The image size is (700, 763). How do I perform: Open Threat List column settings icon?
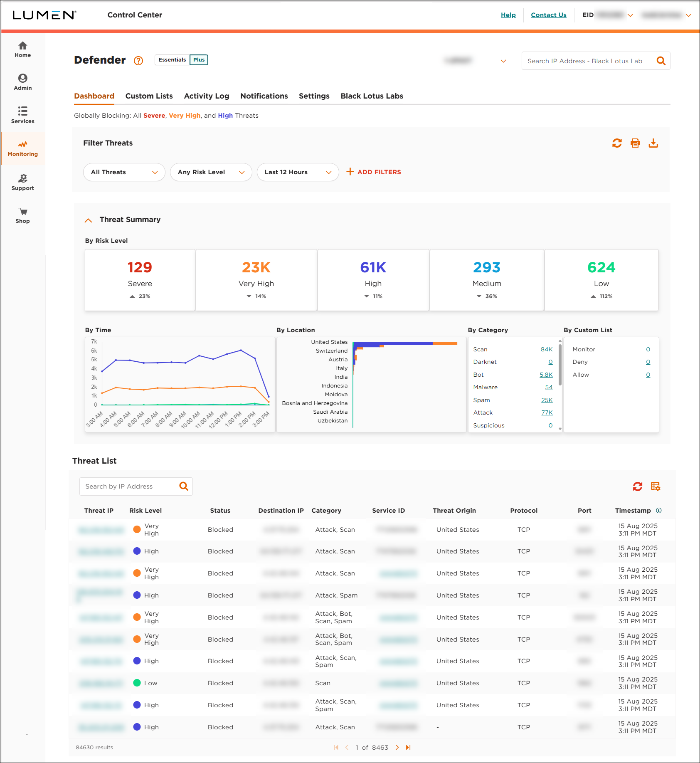coord(656,486)
